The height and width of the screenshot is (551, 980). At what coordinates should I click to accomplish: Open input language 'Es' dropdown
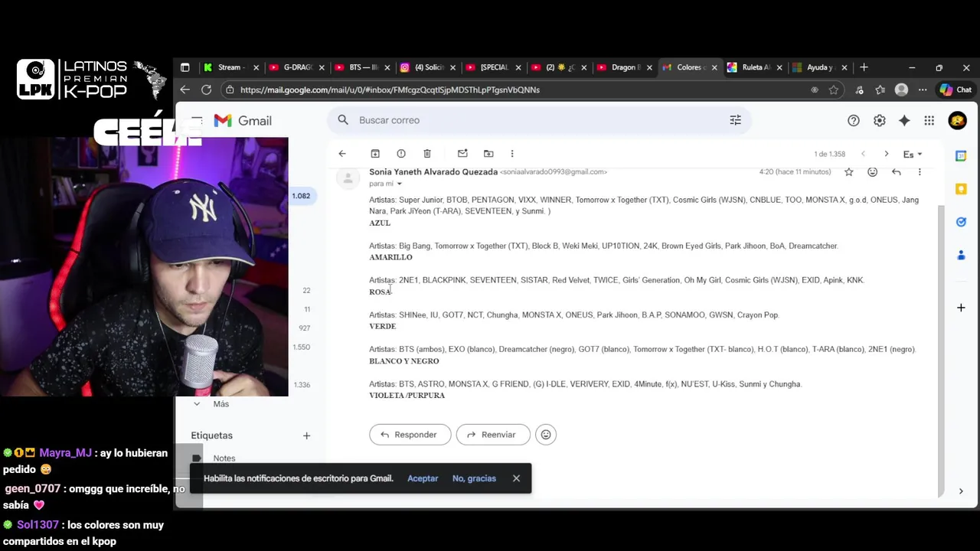pyautogui.click(x=913, y=154)
